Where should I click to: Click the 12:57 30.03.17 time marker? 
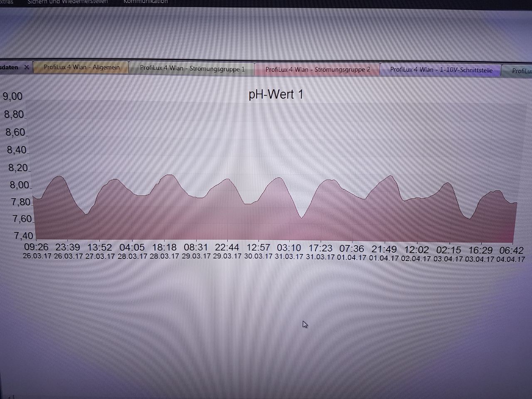[258, 252]
